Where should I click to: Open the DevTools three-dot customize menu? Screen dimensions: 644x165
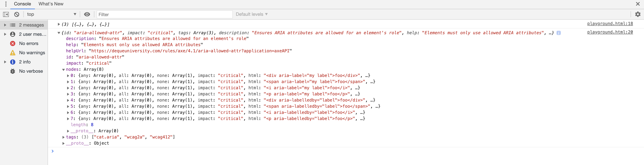tap(6, 4)
